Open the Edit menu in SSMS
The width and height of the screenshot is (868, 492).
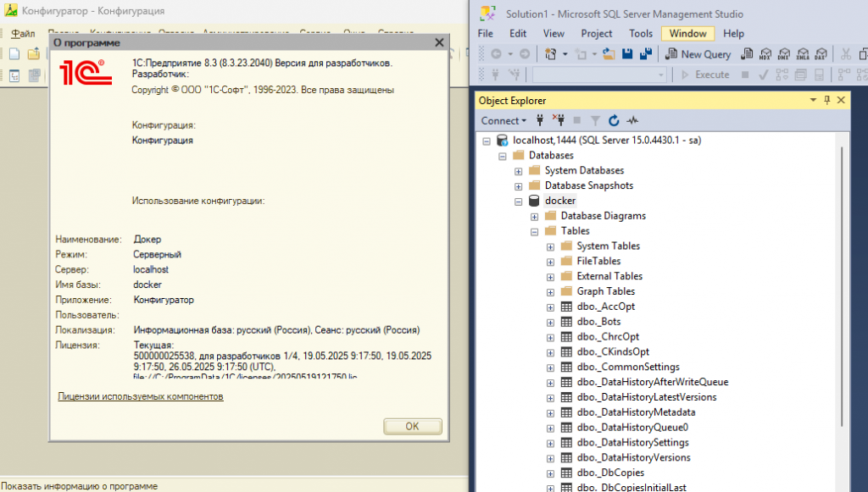pos(518,34)
